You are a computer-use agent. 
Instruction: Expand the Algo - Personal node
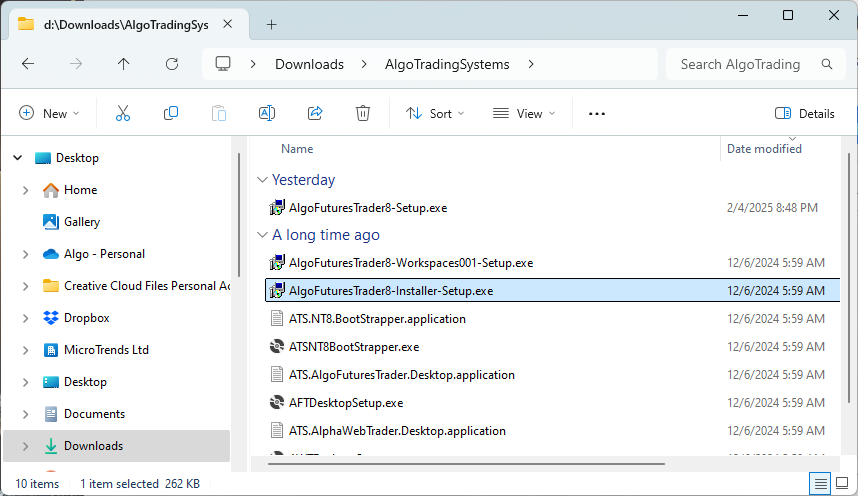click(x=25, y=254)
